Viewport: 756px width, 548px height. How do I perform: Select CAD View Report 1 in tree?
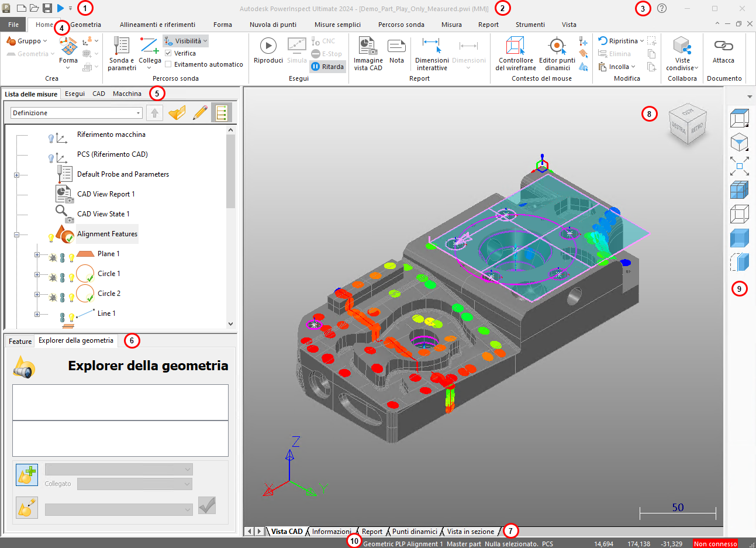106,194
